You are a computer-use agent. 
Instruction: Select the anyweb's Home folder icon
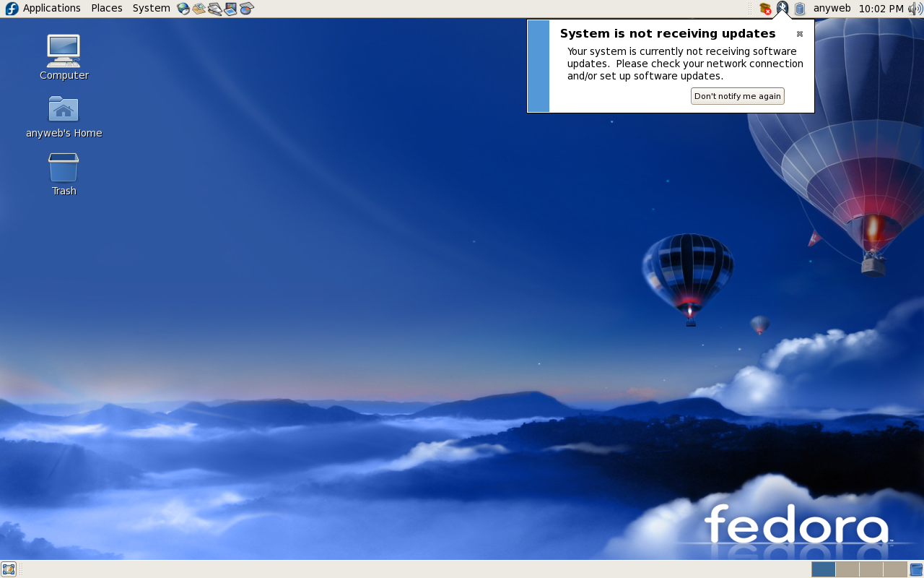click(x=64, y=116)
